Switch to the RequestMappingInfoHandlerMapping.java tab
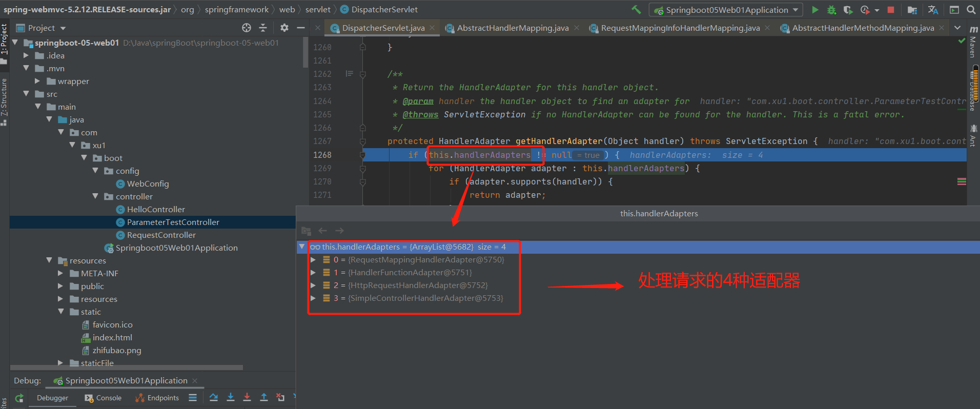This screenshot has height=409, width=980. (680, 28)
